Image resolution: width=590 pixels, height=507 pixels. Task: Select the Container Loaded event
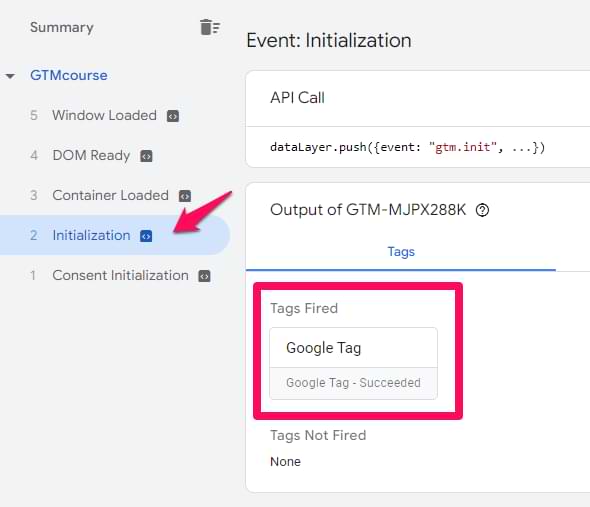pyautogui.click(x=110, y=195)
